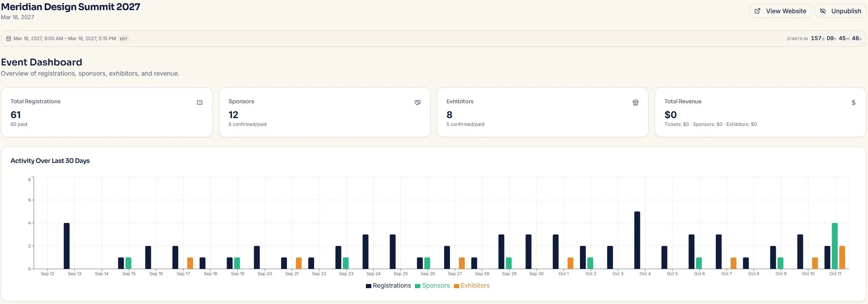Click the "Meridian Design Summit 2027" title
868x304 pixels.
pyautogui.click(x=70, y=7)
